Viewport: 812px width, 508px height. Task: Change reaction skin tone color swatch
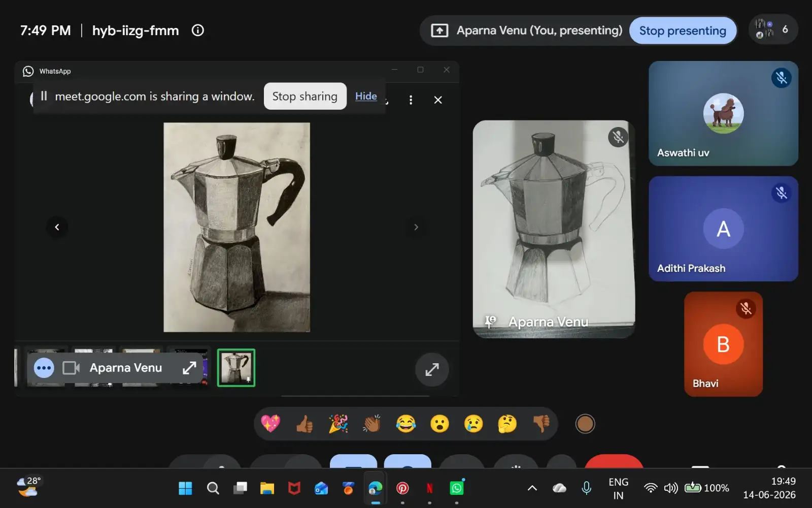[x=585, y=424]
